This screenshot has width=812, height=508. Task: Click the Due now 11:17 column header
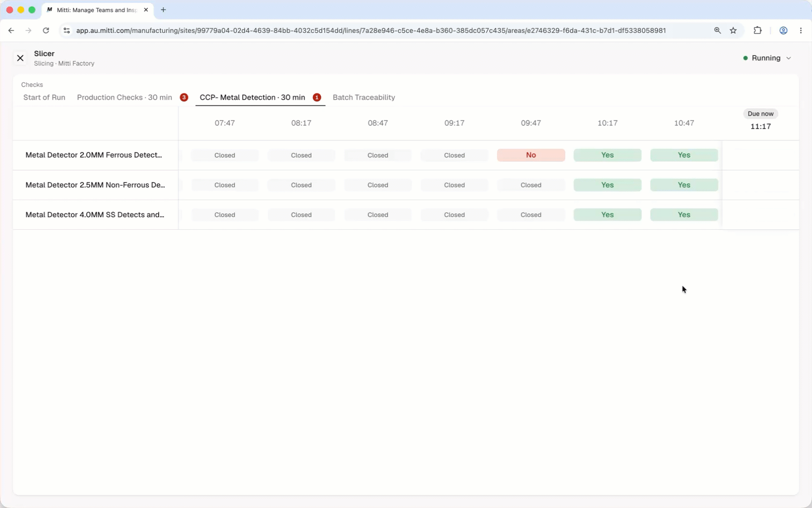760,120
